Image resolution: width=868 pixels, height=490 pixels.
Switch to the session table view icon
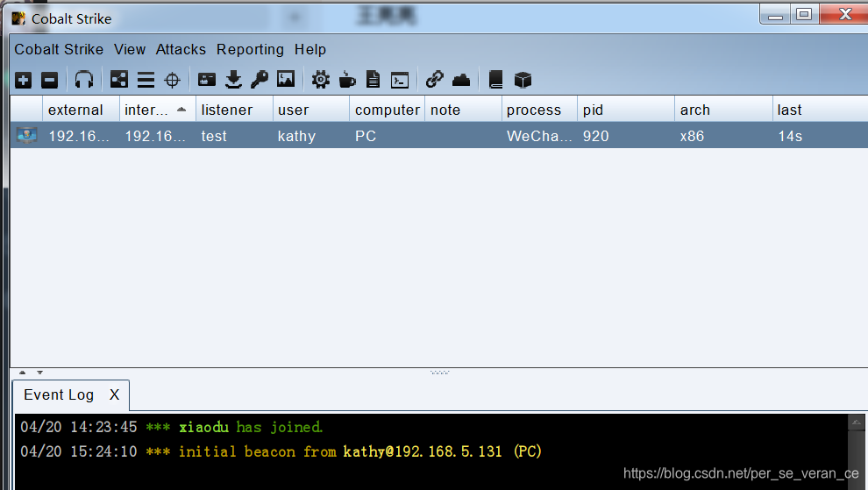click(146, 81)
